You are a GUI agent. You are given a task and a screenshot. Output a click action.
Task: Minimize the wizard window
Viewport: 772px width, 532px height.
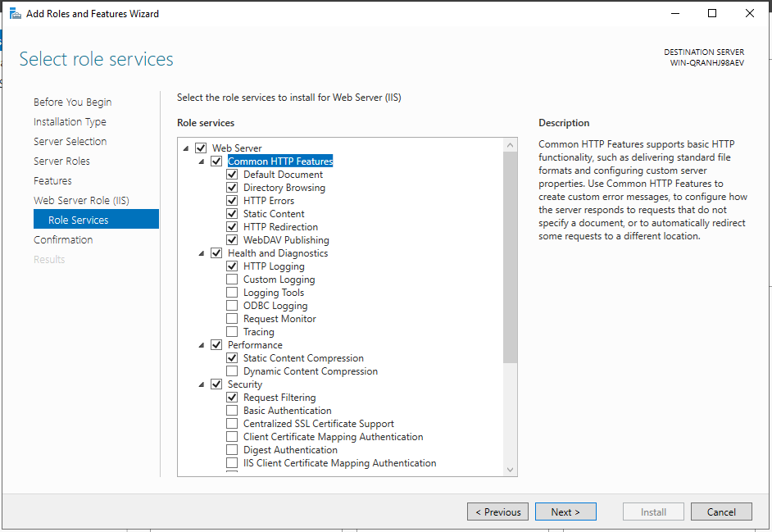675,13
